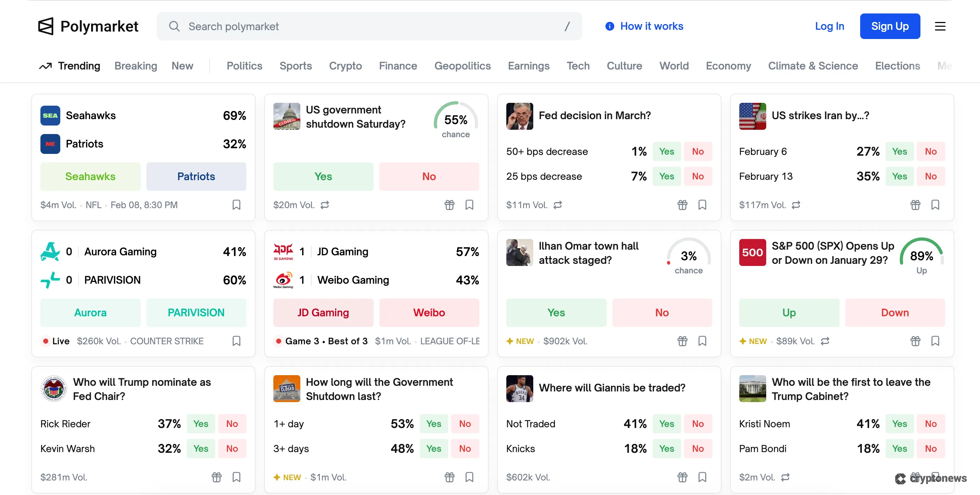Click repeat icon beside $11m Vol.
Image resolution: width=980 pixels, height=495 pixels.
click(558, 205)
